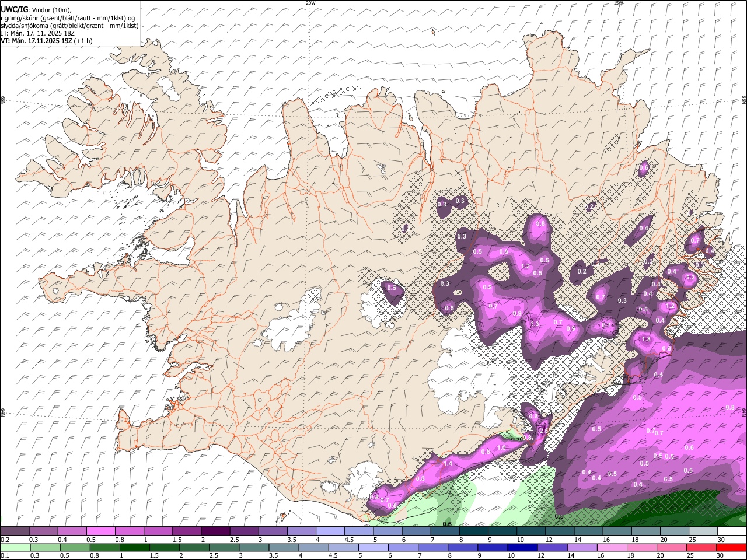Click the 15W longitude label at the top

(619, 3)
